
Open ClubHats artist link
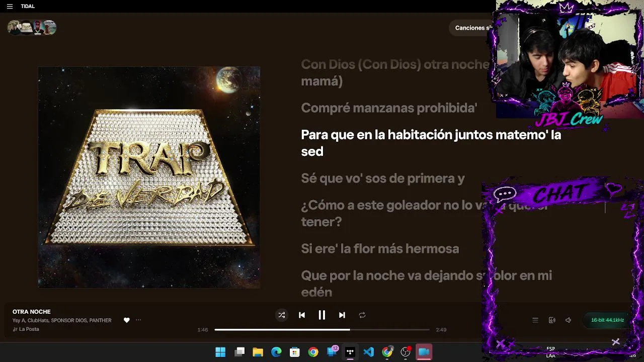tap(38, 320)
